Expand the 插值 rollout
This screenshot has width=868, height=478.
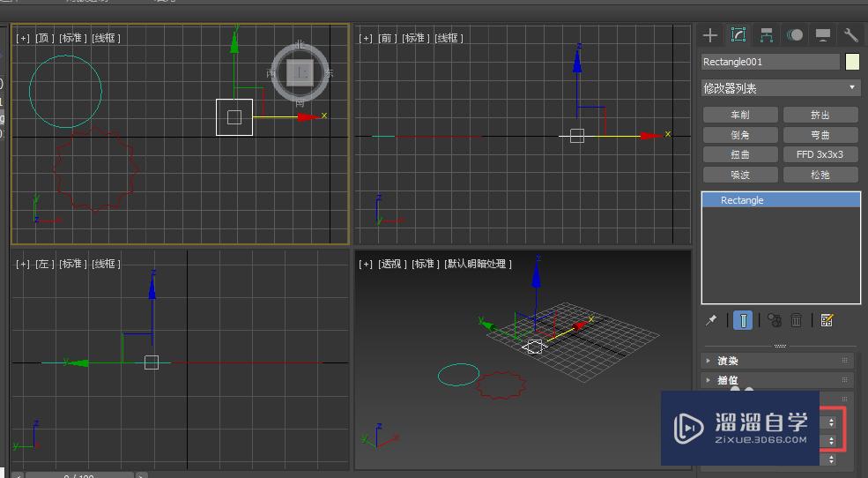[778, 380]
